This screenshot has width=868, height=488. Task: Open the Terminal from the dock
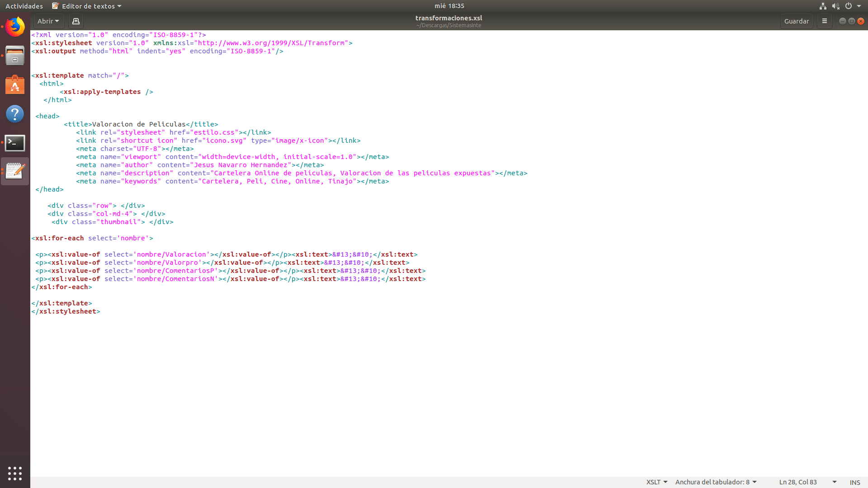pyautogui.click(x=15, y=143)
